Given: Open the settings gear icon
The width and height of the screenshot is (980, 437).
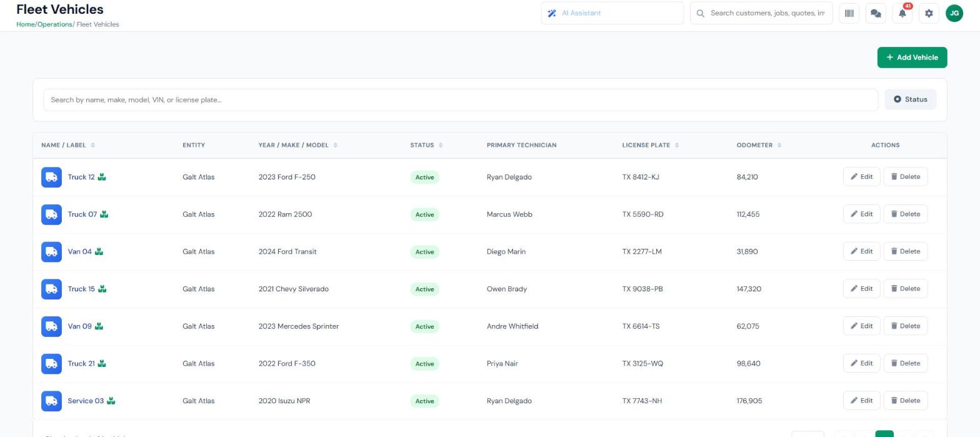Looking at the screenshot, I should click(x=929, y=13).
